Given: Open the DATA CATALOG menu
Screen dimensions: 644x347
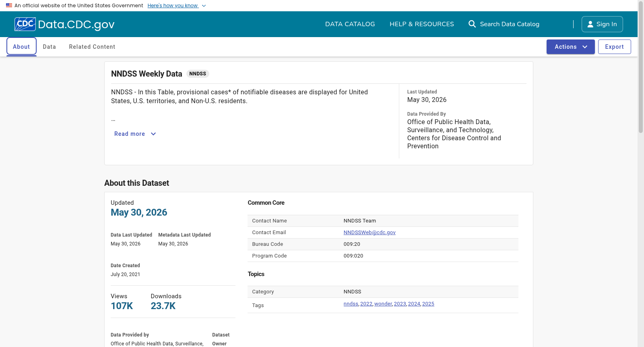Looking at the screenshot, I should (350, 24).
